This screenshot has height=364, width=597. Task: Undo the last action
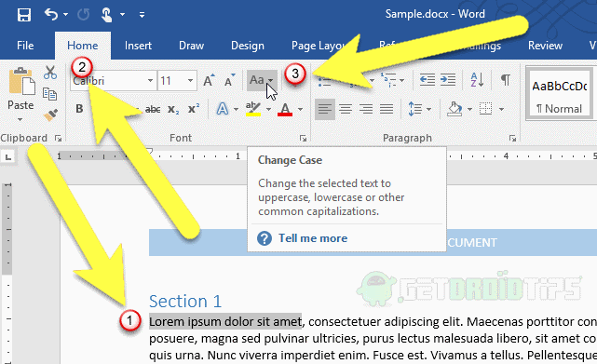pyautogui.click(x=50, y=15)
